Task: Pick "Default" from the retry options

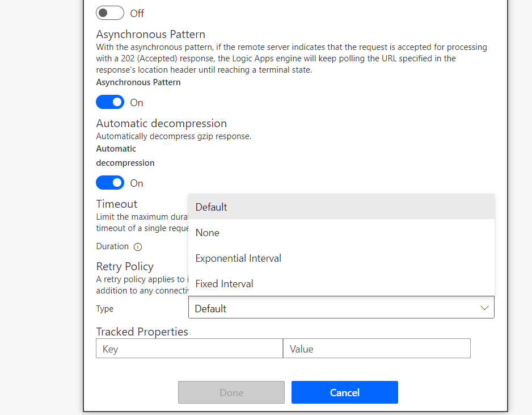Action: pos(211,207)
